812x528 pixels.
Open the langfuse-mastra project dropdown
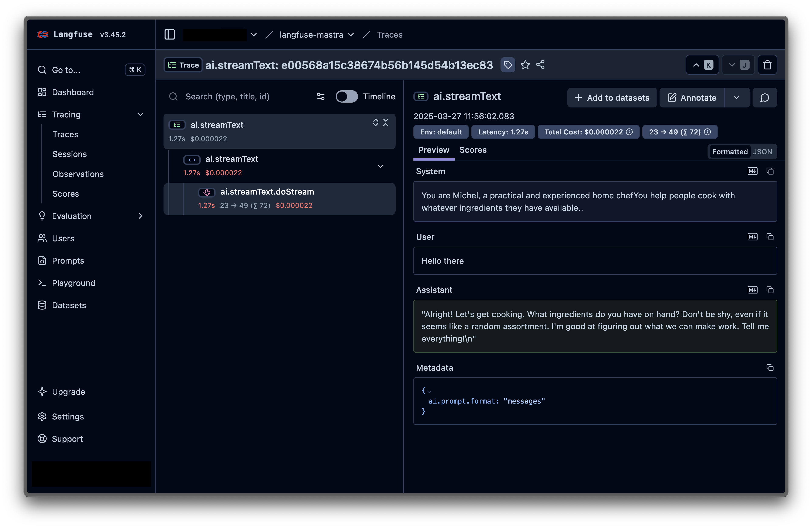[351, 34]
